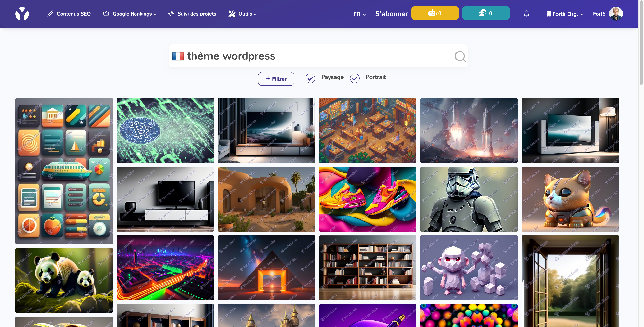Click the magnifying glass search icon
The image size is (644, 327).
tap(460, 56)
